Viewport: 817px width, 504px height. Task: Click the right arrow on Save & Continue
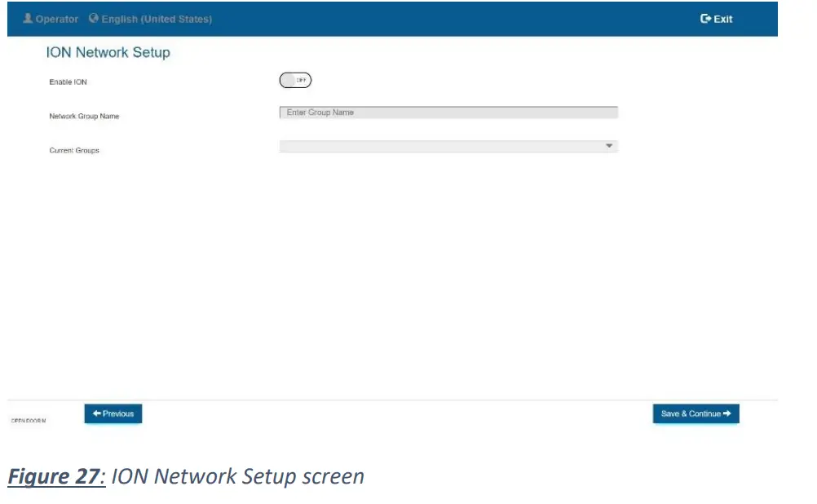726,414
